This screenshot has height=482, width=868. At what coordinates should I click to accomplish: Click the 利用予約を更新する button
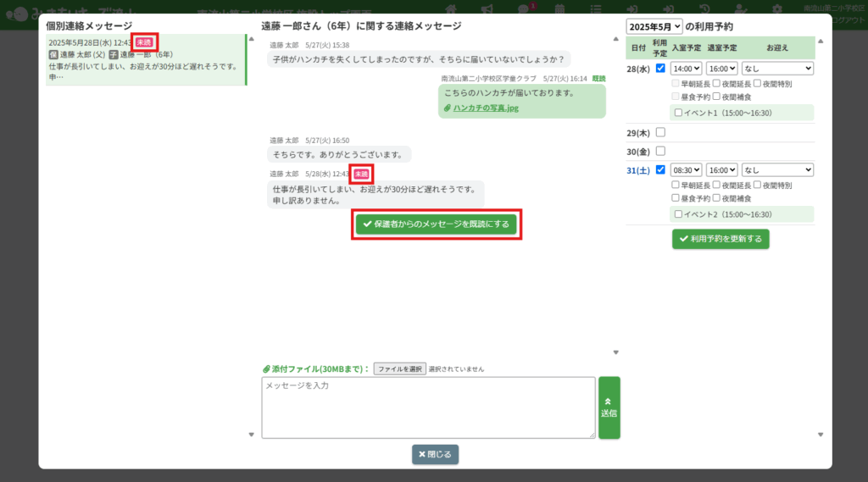(721, 239)
